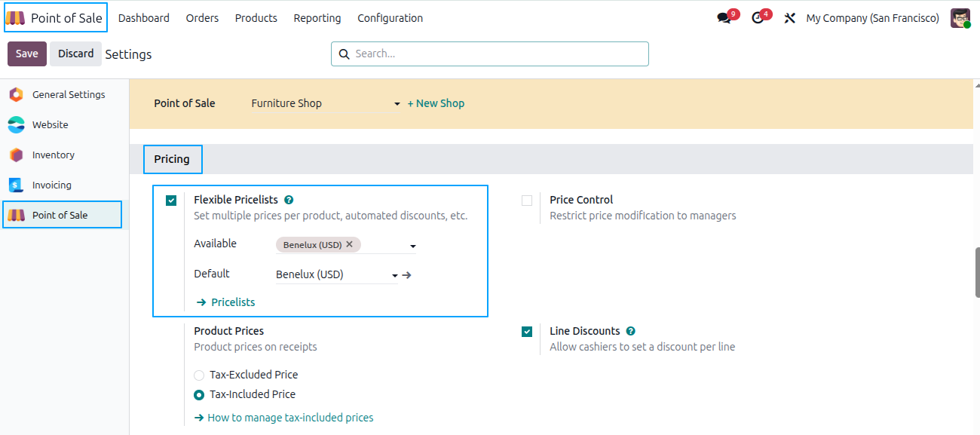980x435 pixels.
Task: Switch company via My Company (San Francisco)
Action: (872, 18)
